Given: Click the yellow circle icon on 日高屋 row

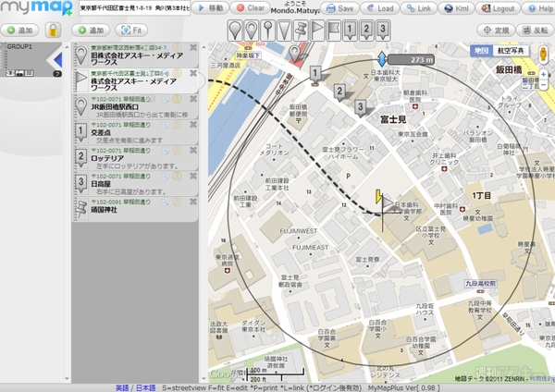Looking at the screenshot, I should click(x=177, y=176).
